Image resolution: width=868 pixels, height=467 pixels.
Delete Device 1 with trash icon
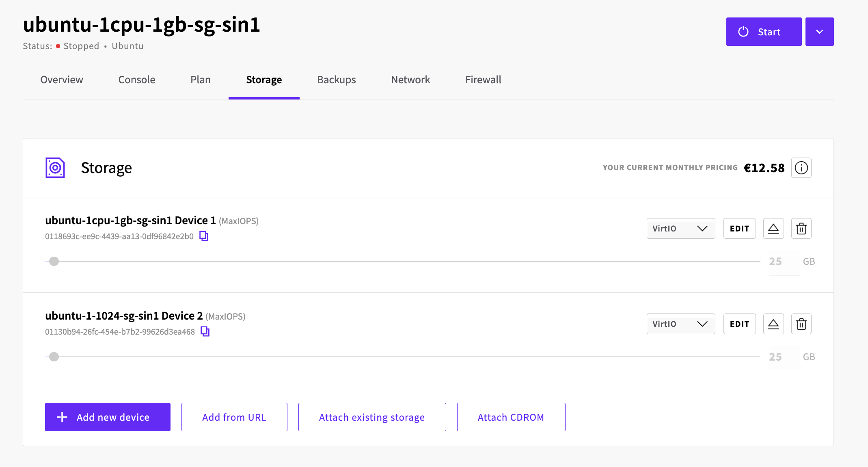[801, 229]
